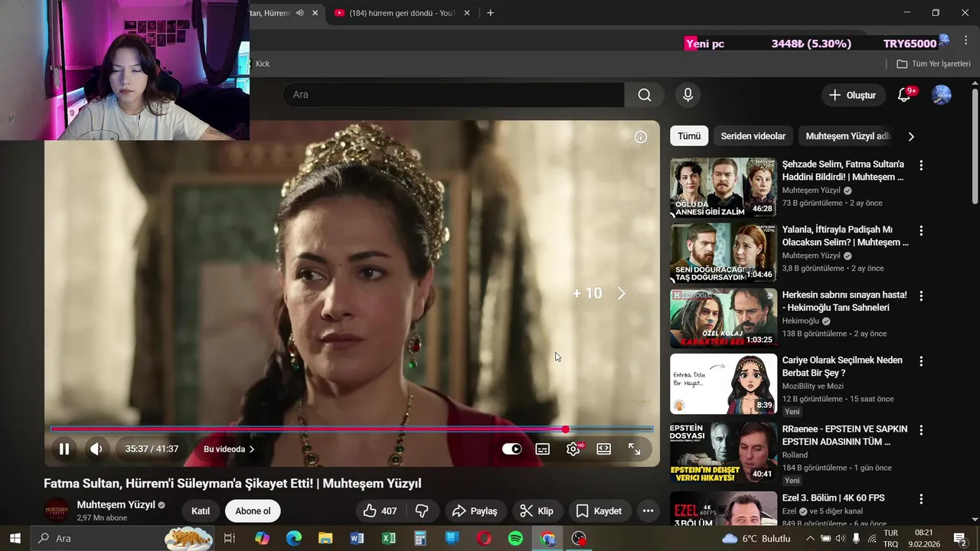Click the Oluştur create button

pyautogui.click(x=852, y=95)
